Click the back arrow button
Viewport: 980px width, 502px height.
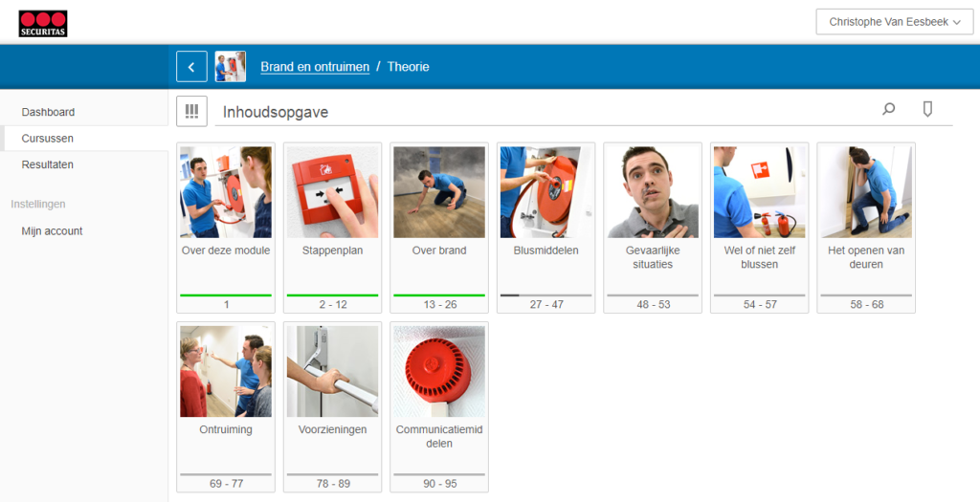(x=191, y=67)
